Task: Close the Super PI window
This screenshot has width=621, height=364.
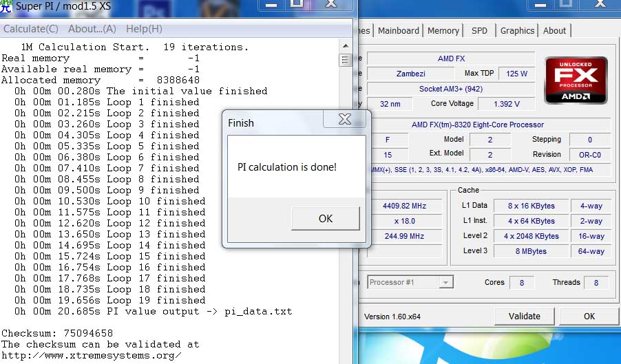Action: tap(330, 4)
